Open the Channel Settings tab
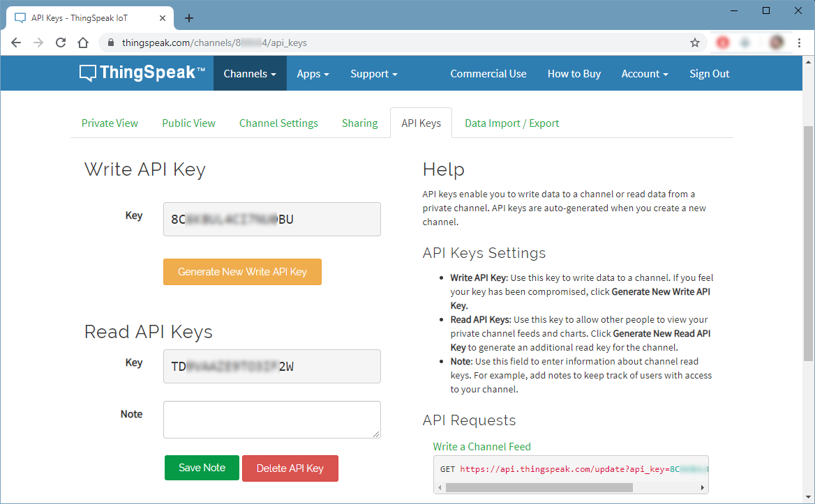Screen dimensions: 815x504 click(278, 123)
